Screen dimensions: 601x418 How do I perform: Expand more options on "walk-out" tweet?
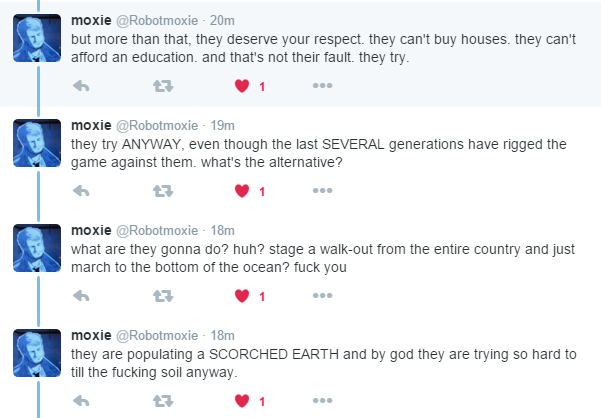click(321, 296)
